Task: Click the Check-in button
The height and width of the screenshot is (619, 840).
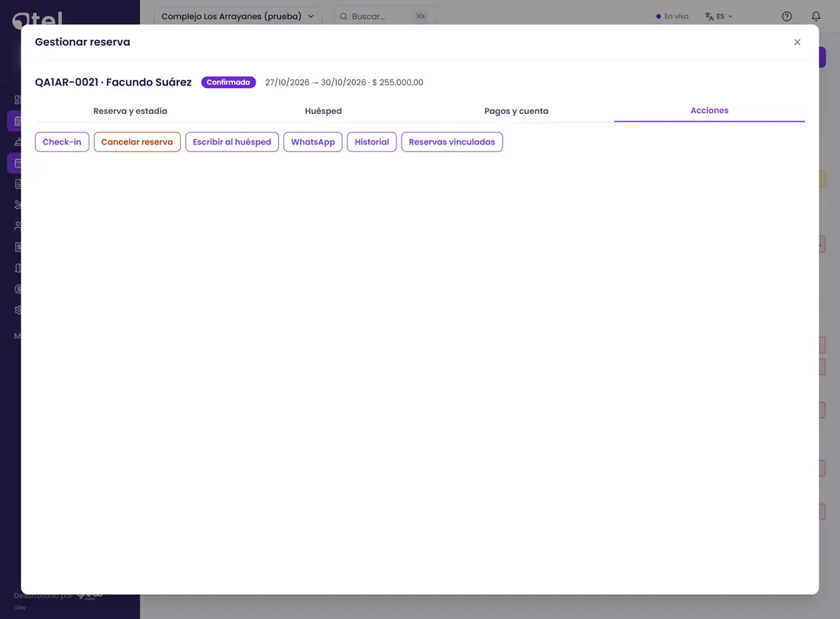Action: [62, 142]
